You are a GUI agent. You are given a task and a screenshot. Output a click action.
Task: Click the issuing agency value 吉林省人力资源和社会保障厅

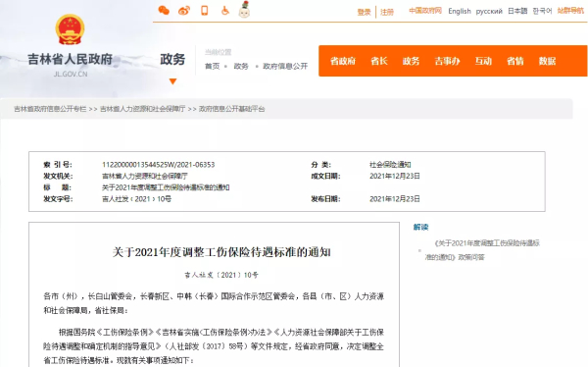pos(145,176)
